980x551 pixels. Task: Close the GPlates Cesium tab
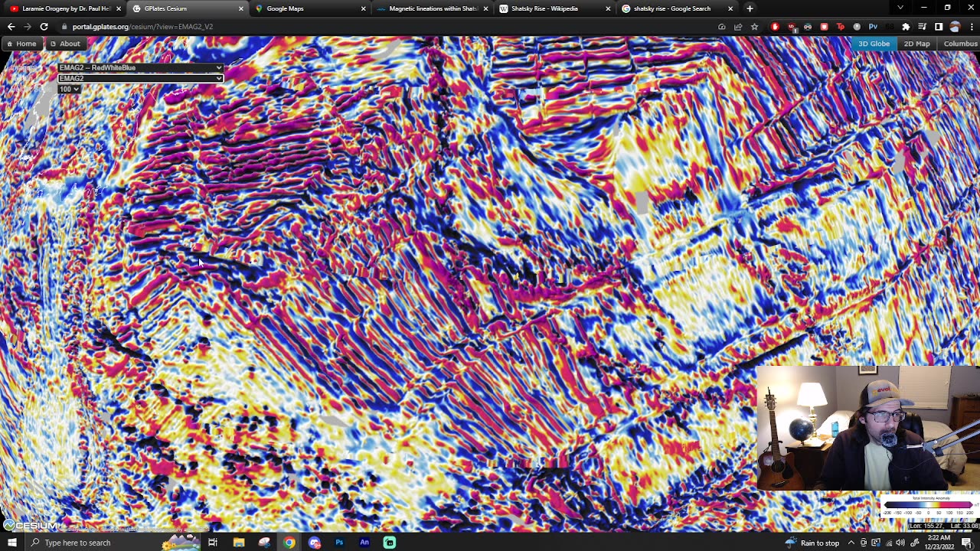(x=241, y=8)
